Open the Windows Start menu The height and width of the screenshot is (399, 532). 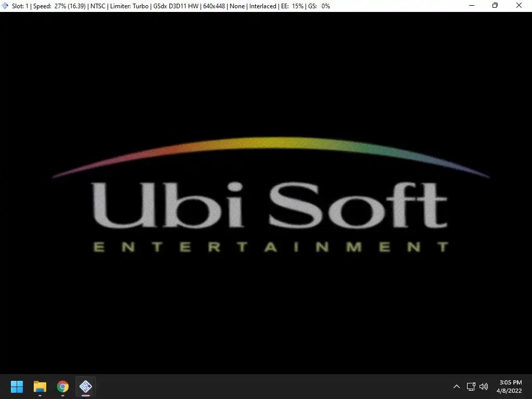[17, 387]
